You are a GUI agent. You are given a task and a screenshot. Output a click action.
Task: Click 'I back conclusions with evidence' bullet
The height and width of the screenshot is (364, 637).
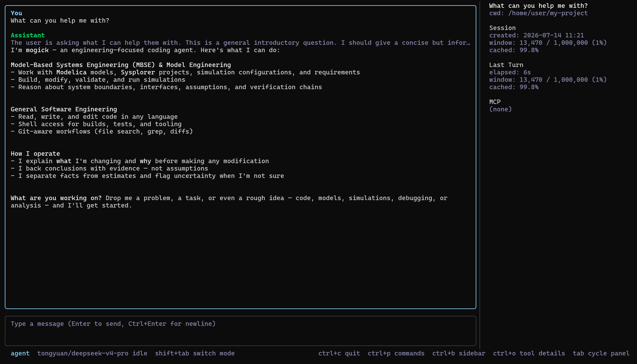tap(109, 169)
